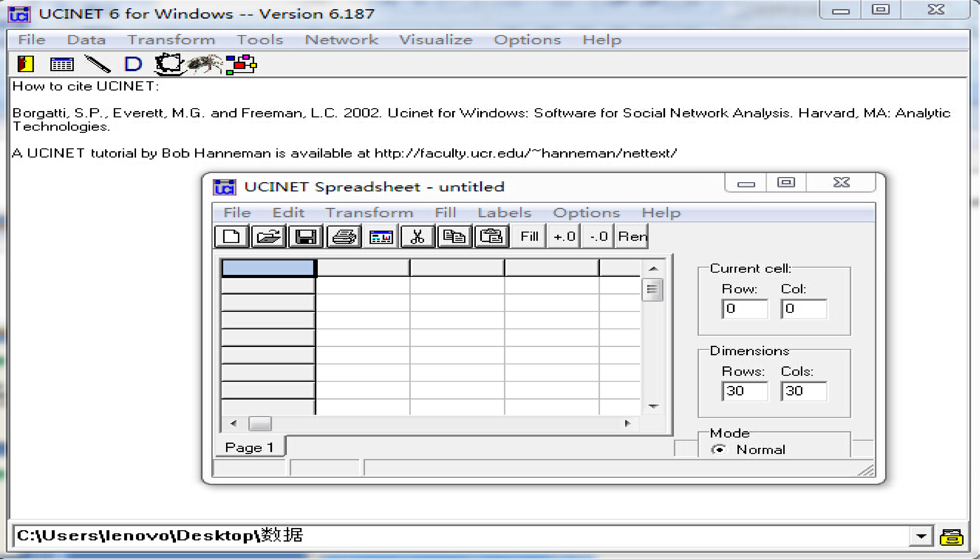
Task: Open the matrix spreadsheet editor icon
Action: coord(61,64)
